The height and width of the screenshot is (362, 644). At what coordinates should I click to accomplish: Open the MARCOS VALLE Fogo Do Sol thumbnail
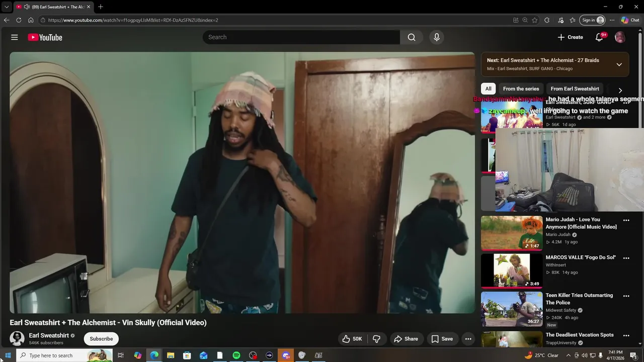pos(512,271)
